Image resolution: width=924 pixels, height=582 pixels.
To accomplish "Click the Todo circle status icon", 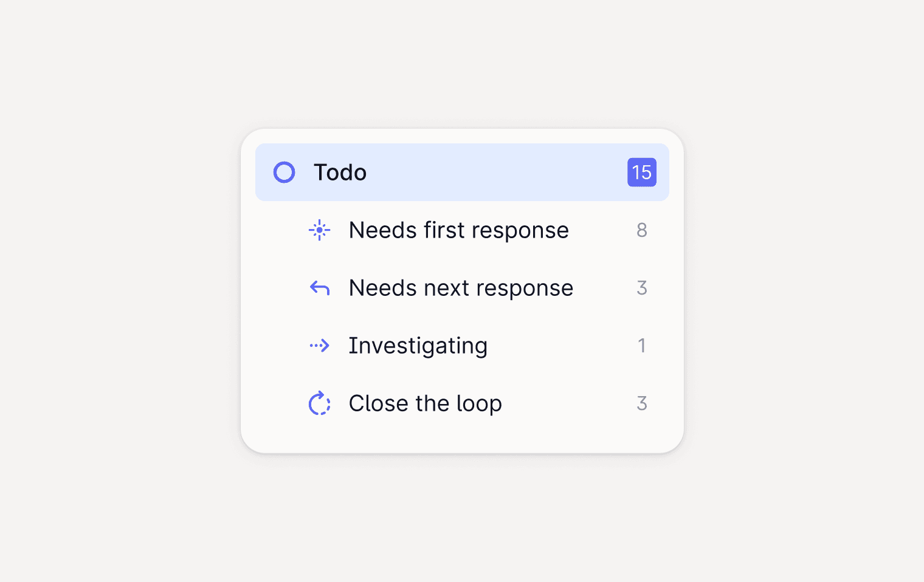I will 284,173.
